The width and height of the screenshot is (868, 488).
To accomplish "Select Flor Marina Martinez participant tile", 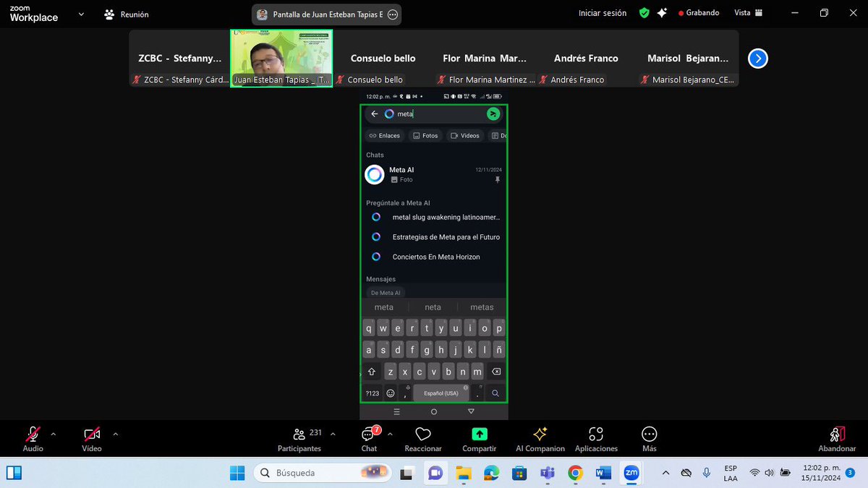I will pyautogui.click(x=485, y=59).
